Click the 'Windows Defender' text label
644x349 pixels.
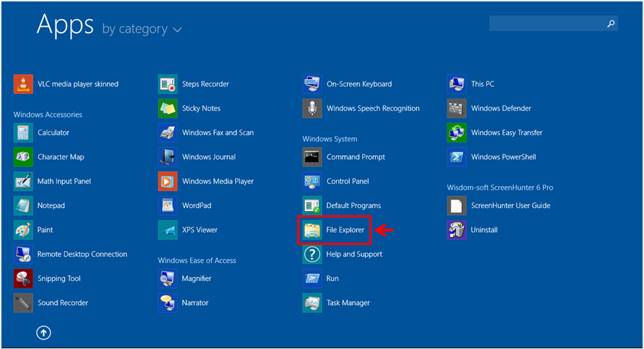pos(501,108)
